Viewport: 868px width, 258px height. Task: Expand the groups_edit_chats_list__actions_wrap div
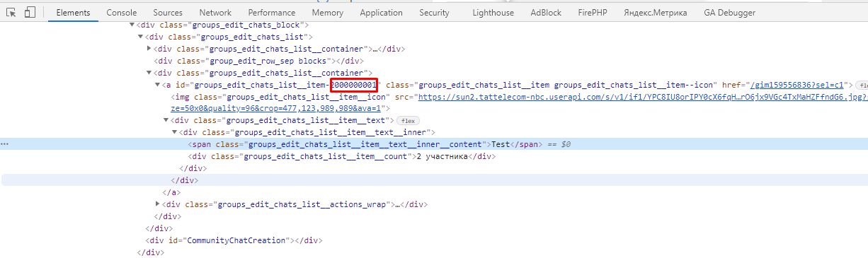[157, 204]
